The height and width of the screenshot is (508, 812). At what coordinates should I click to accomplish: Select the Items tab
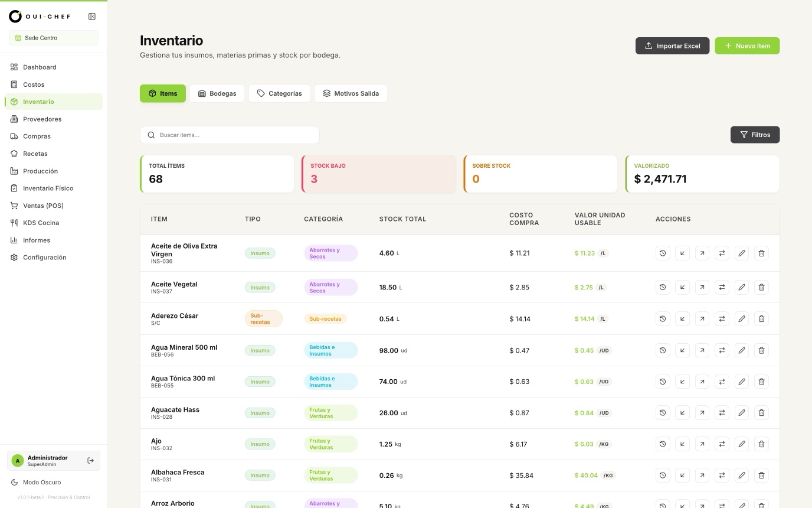(163, 93)
